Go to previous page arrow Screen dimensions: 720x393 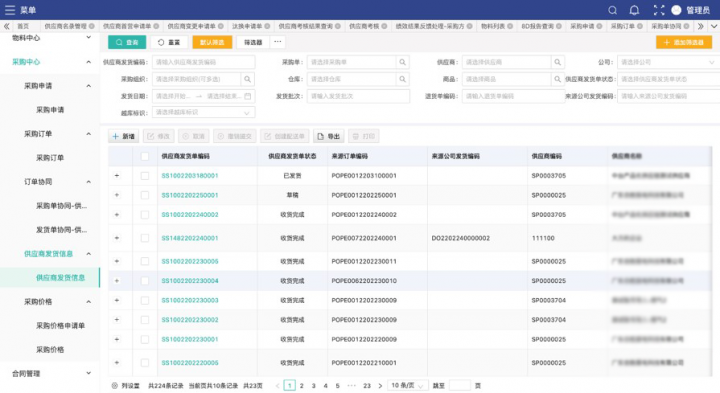[x=277, y=386]
